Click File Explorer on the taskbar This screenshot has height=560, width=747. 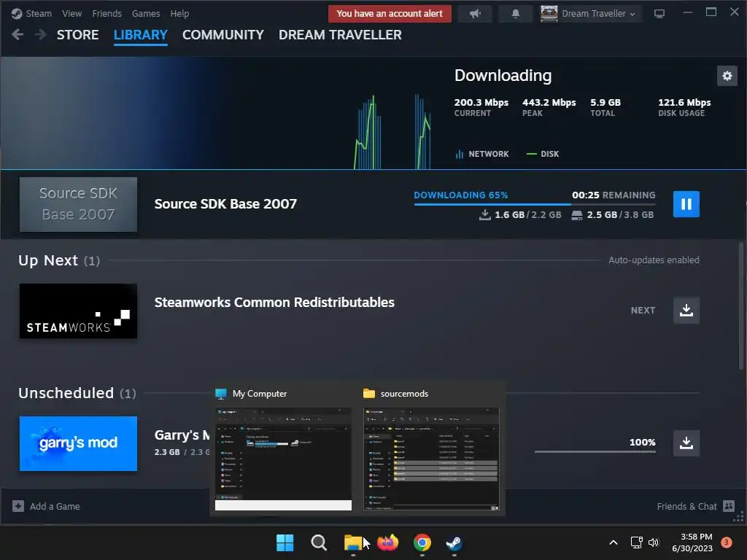click(x=353, y=542)
